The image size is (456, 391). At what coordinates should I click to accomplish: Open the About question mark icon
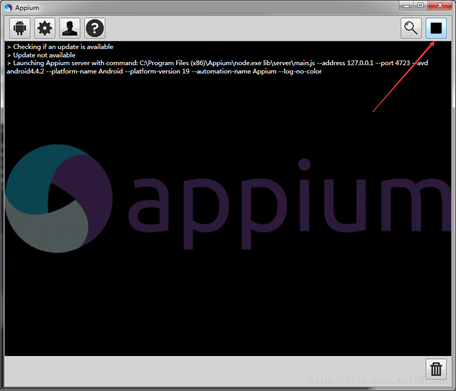coord(95,28)
